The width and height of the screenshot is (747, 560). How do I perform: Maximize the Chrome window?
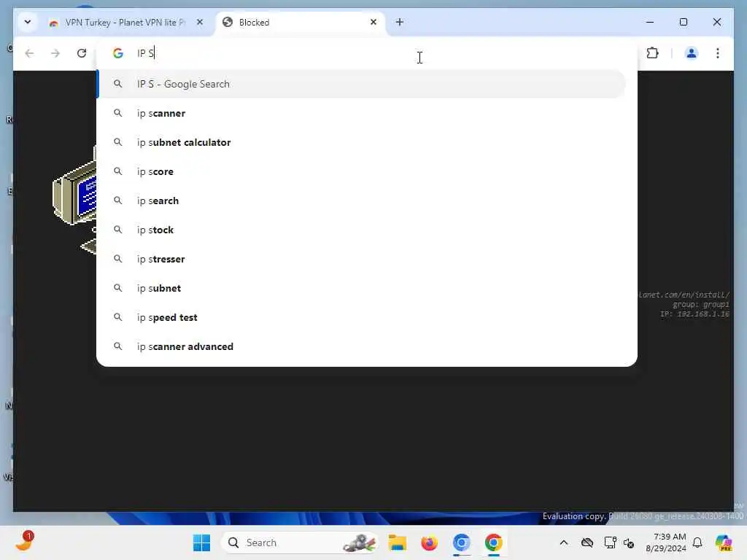[x=683, y=22]
